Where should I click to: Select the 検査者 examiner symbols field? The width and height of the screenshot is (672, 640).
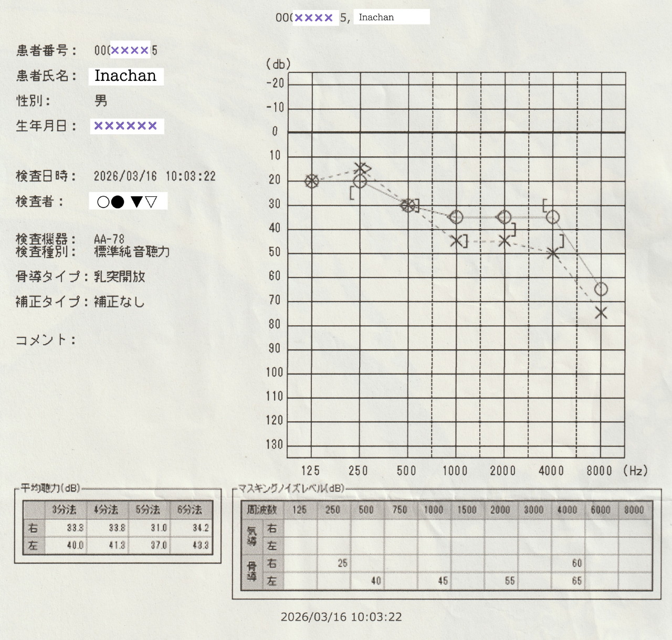point(128,201)
